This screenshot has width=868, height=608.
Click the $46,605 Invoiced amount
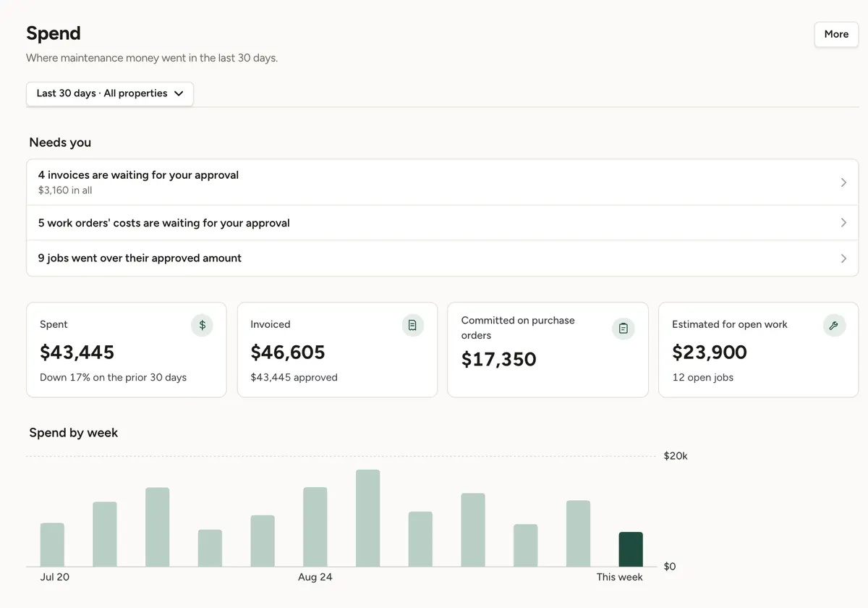[288, 352]
